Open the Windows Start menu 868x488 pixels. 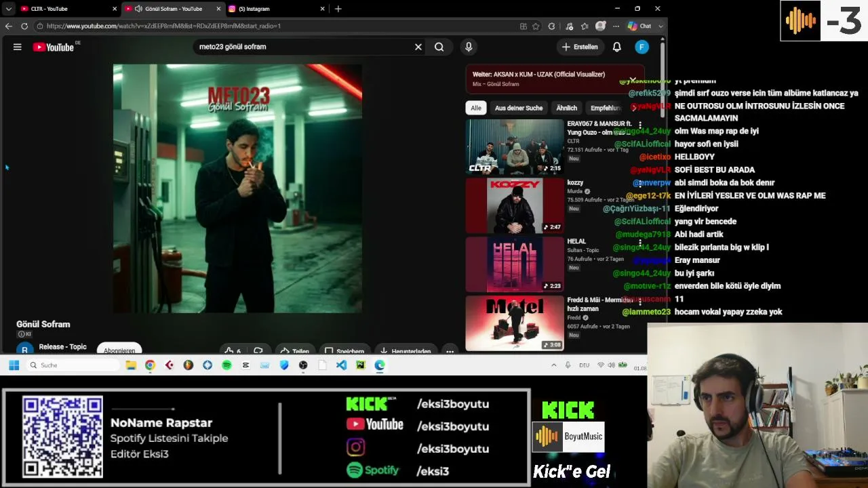(x=14, y=365)
